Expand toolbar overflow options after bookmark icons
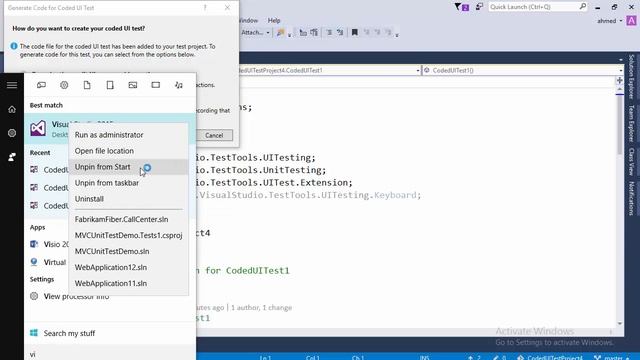The width and height of the screenshot is (640, 360). [397, 35]
